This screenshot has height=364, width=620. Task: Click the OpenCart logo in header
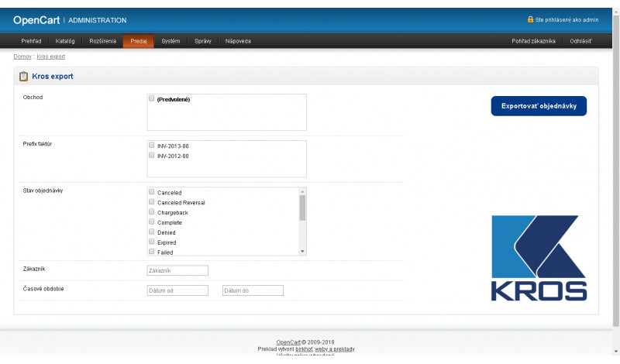[x=36, y=20]
